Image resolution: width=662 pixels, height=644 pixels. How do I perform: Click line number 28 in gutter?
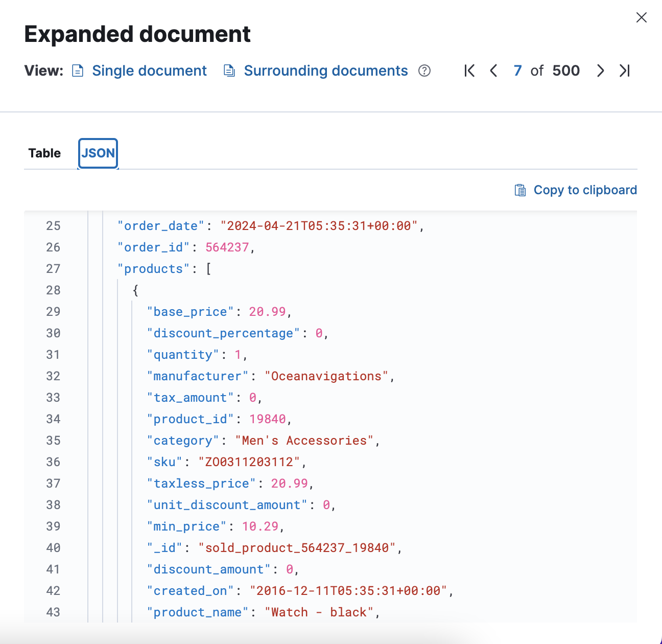(x=53, y=290)
